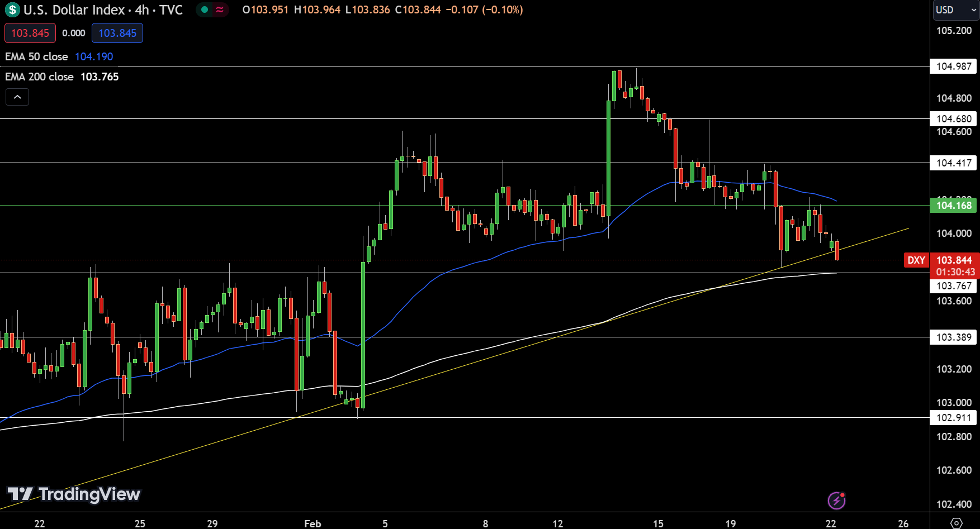Viewport: 980px width, 529px height.
Task: Click the EMA 50 value 104.190
Action: pos(94,56)
